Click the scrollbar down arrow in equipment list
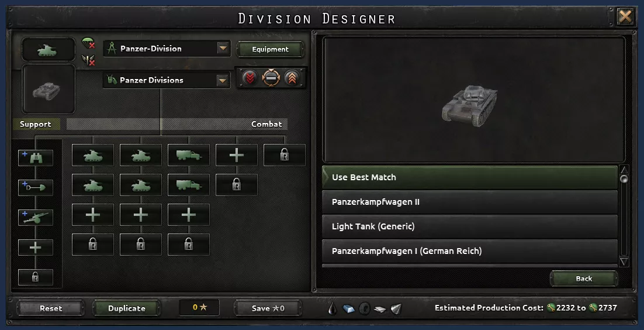 (624, 262)
